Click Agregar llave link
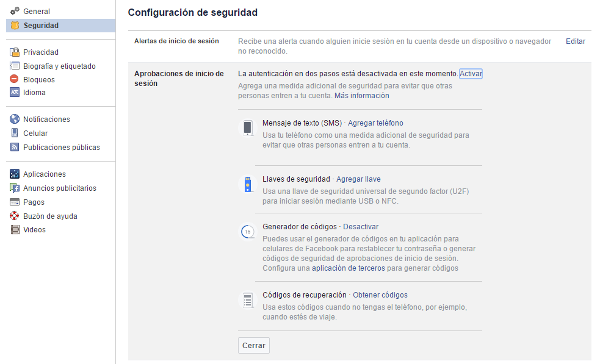Screen dimensions: 600x364 358,179
